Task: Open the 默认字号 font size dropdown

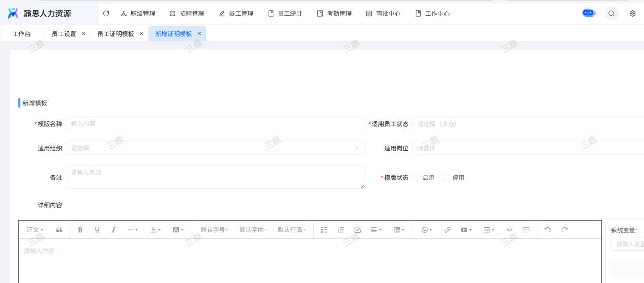Action: (x=214, y=230)
